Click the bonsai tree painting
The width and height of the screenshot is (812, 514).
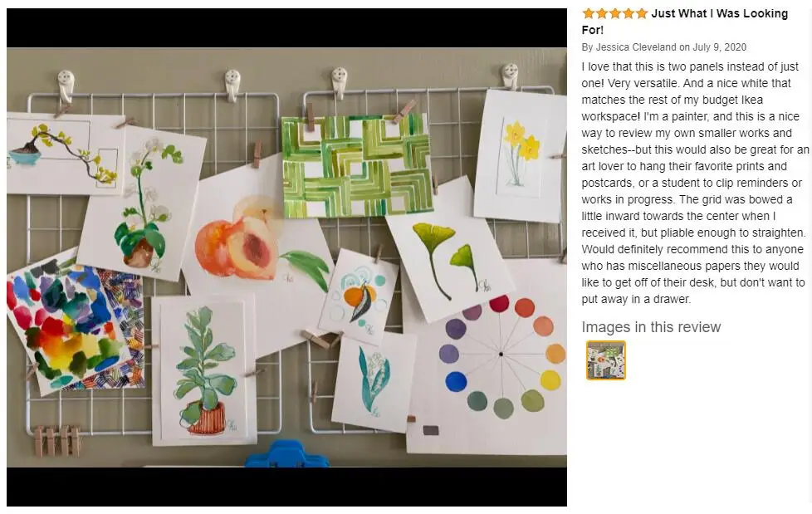point(65,154)
